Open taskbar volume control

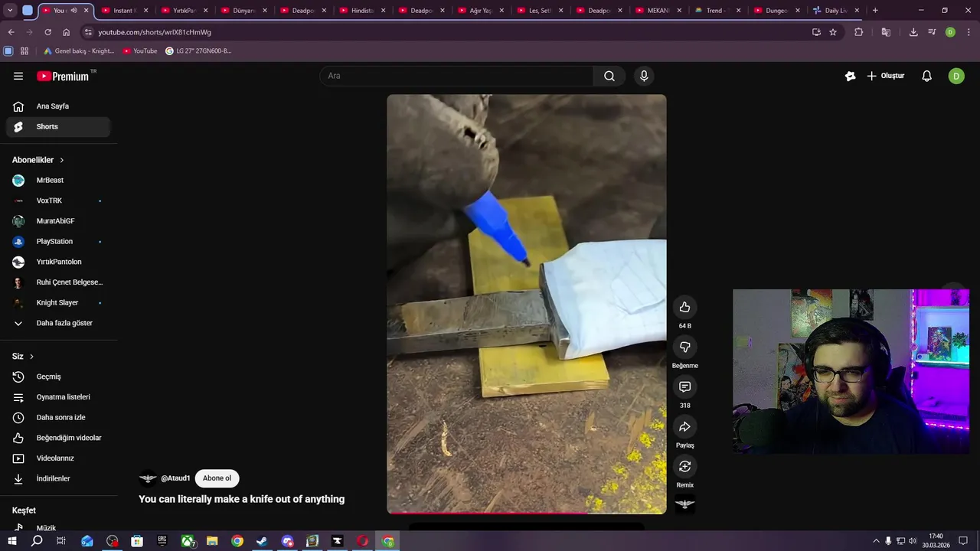[913, 541]
